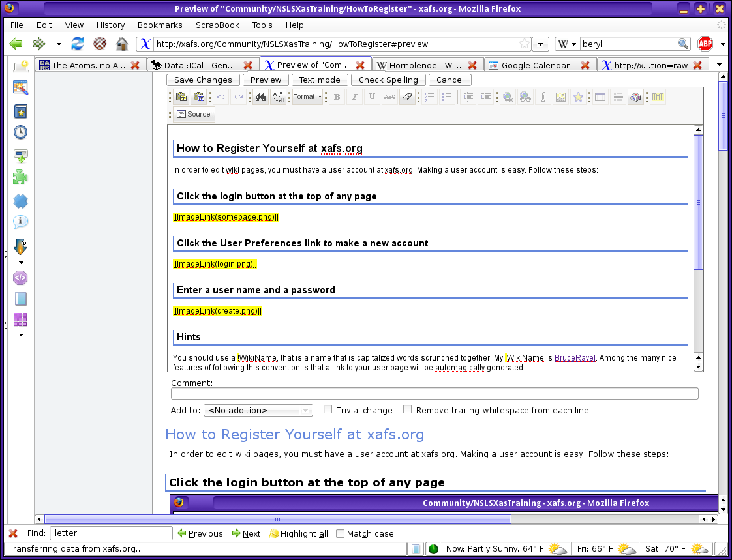Screen dimensions: 732x560
Task: Open the Format dropdown in editor toolbar
Action: pos(307,97)
